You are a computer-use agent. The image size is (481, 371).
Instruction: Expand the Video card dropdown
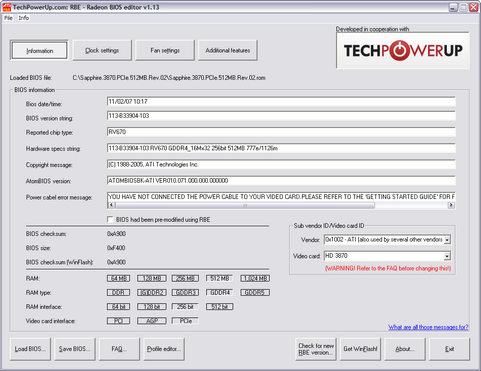447,256
